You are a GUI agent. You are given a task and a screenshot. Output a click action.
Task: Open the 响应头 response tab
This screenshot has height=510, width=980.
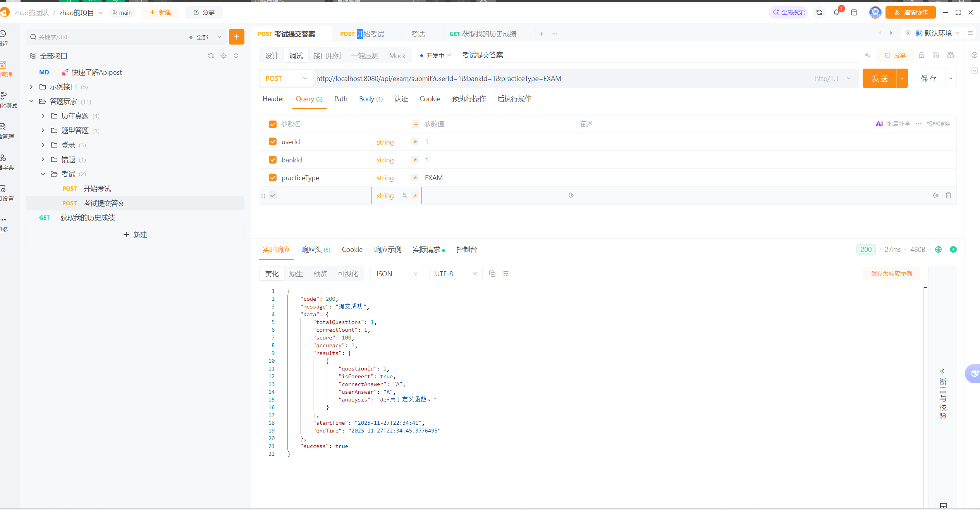coord(315,250)
